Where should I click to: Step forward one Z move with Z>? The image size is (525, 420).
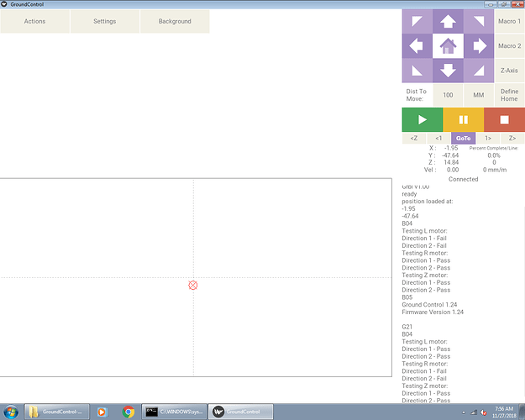click(512, 139)
